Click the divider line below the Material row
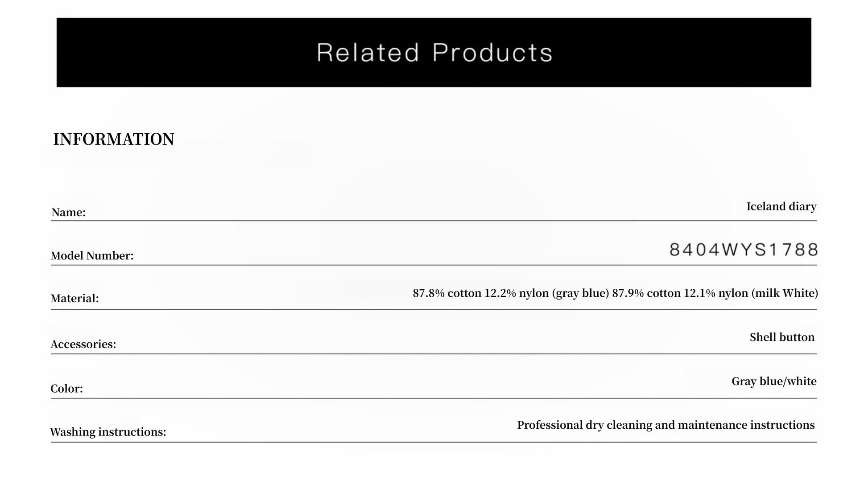 tap(434, 309)
